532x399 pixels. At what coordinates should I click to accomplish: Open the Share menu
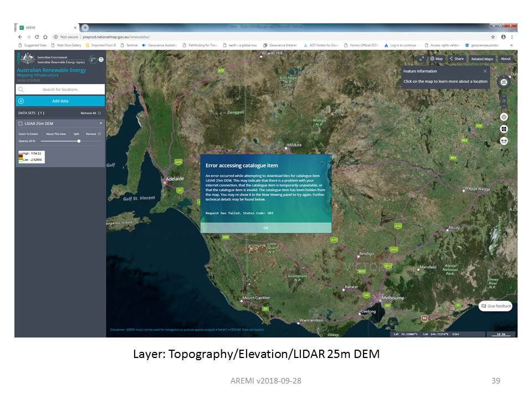pos(457,59)
